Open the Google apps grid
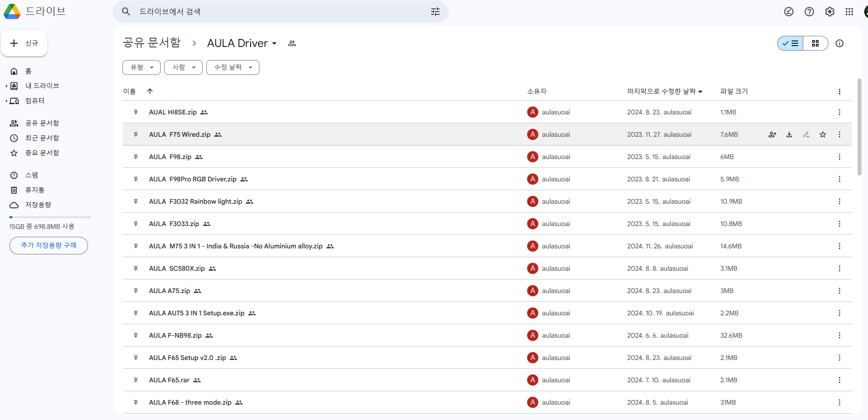Screen dimensions: 868x420 click(x=849, y=12)
